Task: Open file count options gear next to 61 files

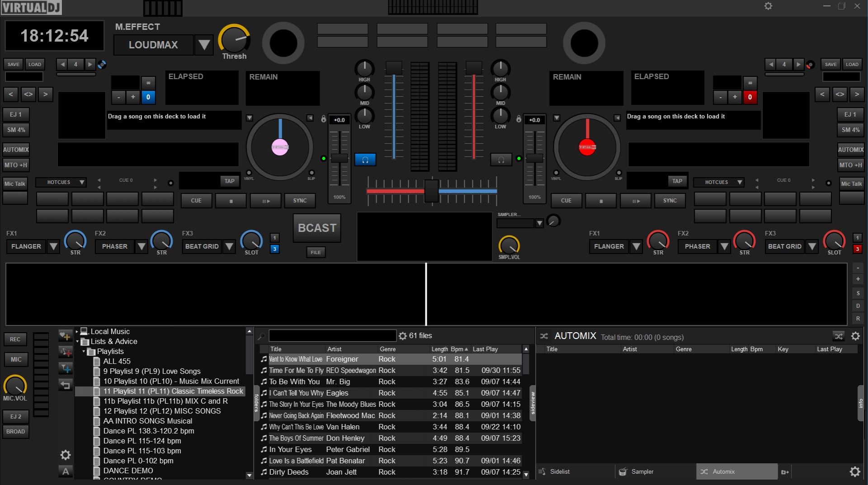Action: coord(402,336)
